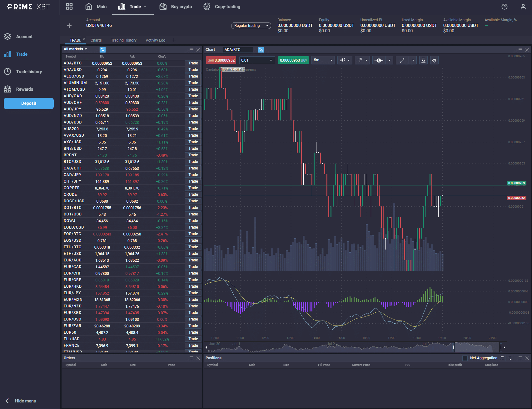Sort markets by Symbol column header
The image size is (532, 409).
[71, 57]
